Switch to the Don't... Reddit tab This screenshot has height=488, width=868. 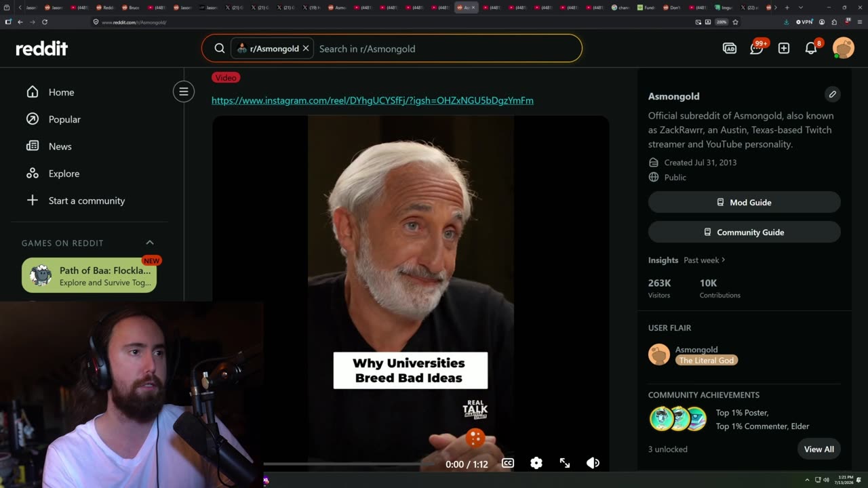(x=672, y=7)
